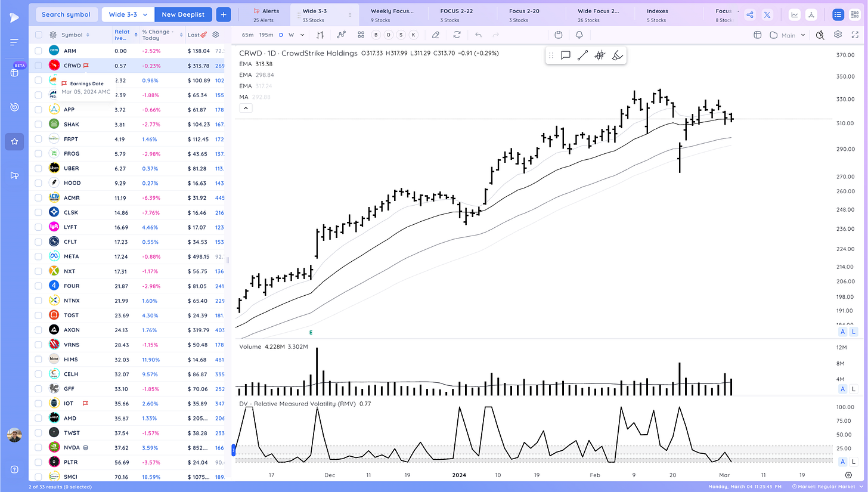Tick the checkbox for ARM row

coord(38,51)
